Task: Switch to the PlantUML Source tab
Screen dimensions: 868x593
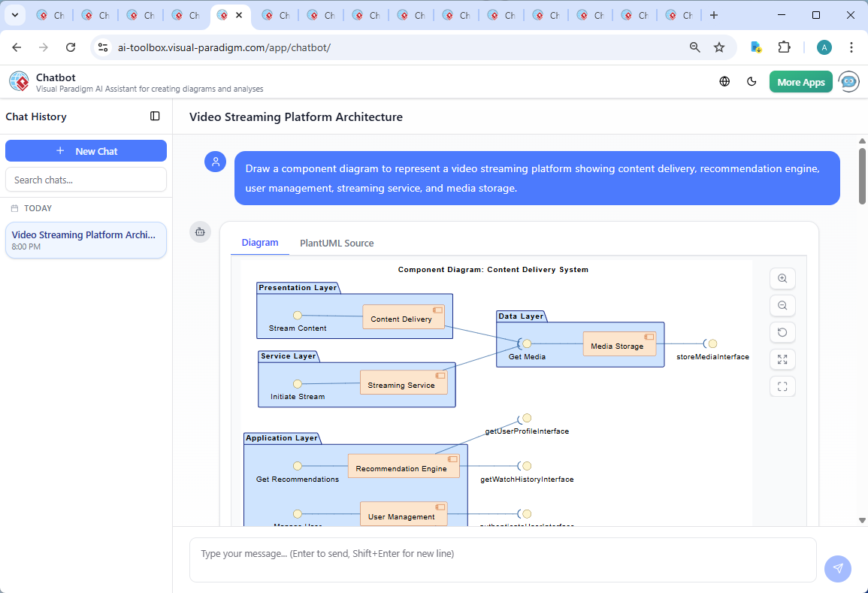Action: point(337,243)
